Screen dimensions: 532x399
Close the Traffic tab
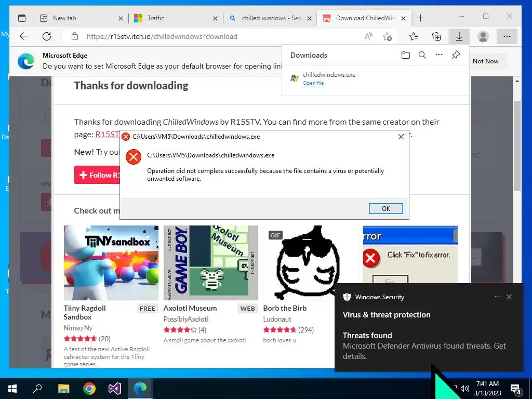[215, 18]
